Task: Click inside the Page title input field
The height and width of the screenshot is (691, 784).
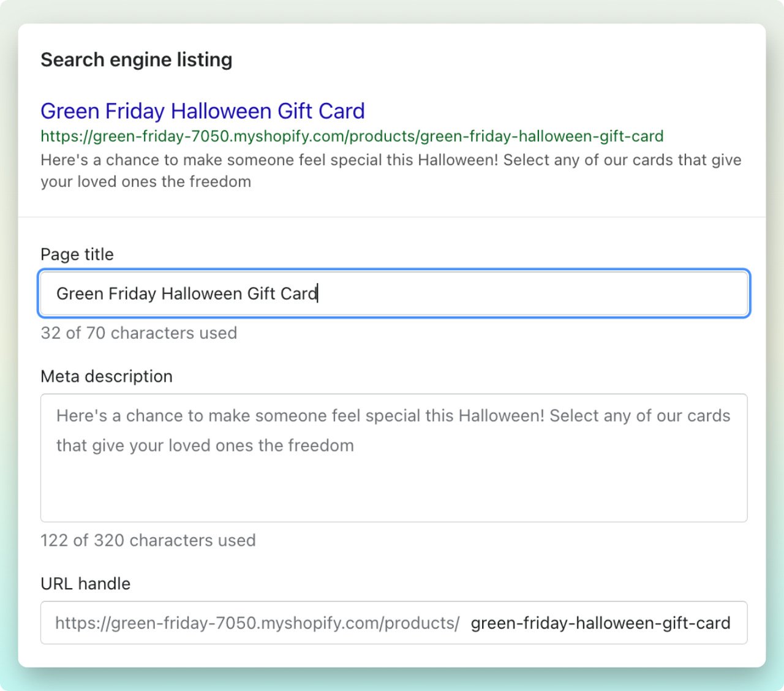Action: pos(392,293)
